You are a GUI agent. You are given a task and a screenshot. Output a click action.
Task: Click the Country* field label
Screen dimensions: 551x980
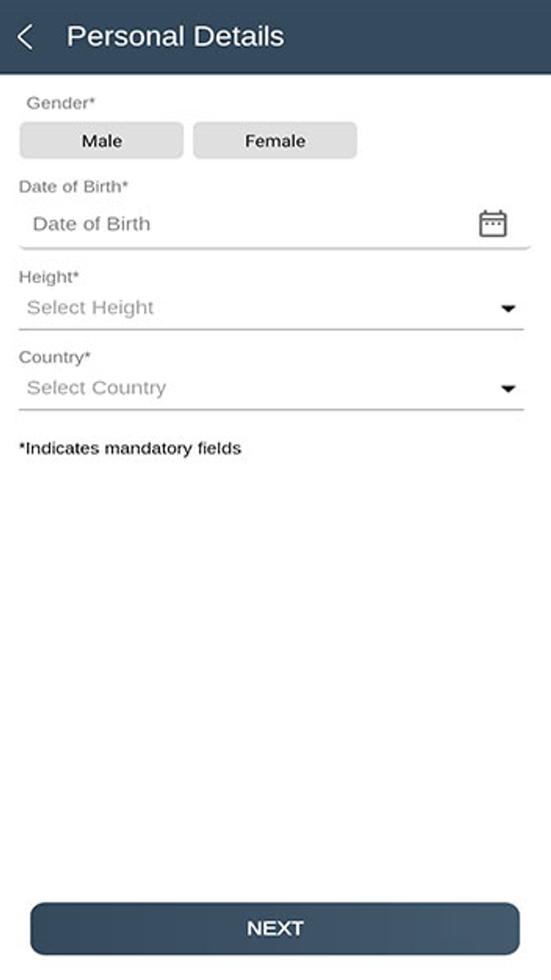pos(54,357)
